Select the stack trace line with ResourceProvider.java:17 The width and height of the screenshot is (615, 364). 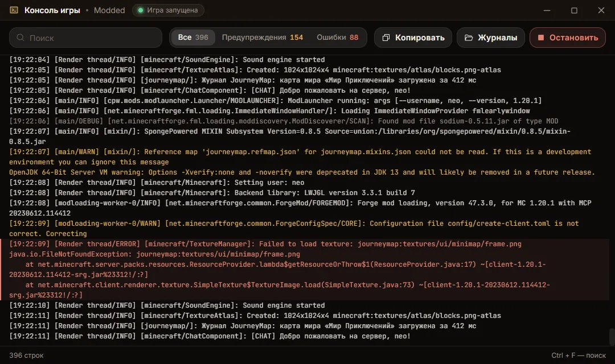[x=277, y=270]
